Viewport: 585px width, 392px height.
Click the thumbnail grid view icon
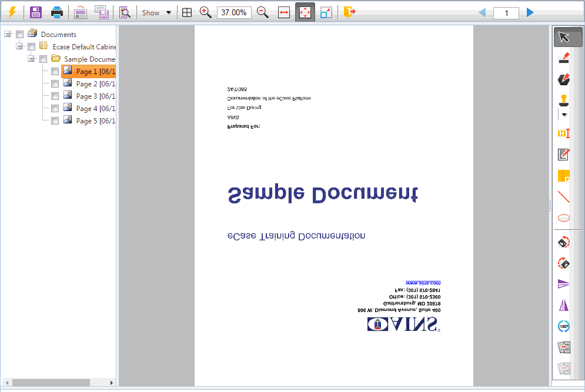coord(187,13)
